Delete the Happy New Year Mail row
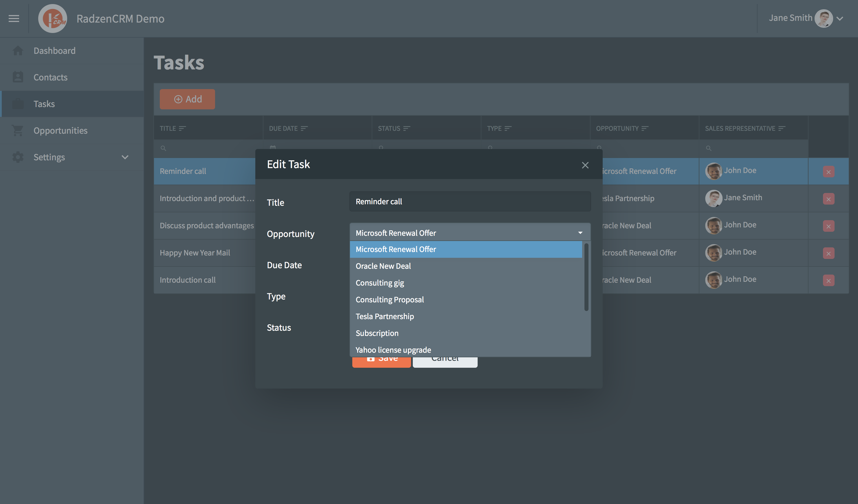858x504 pixels. (828, 253)
